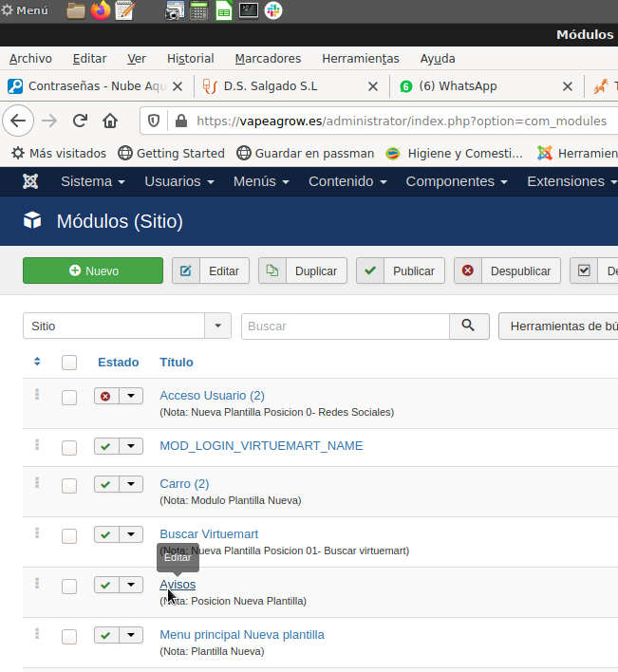Open the Sitio client dropdown
The width and height of the screenshot is (618, 672).
click(x=127, y=327)
